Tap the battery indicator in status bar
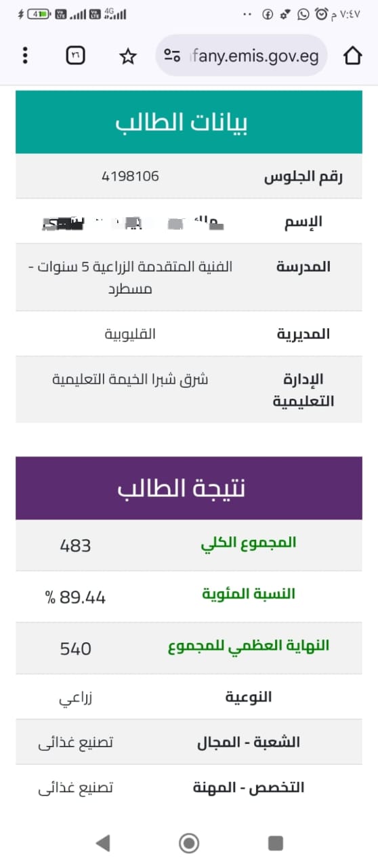378x868 pixels. click(x=39, y=14)
